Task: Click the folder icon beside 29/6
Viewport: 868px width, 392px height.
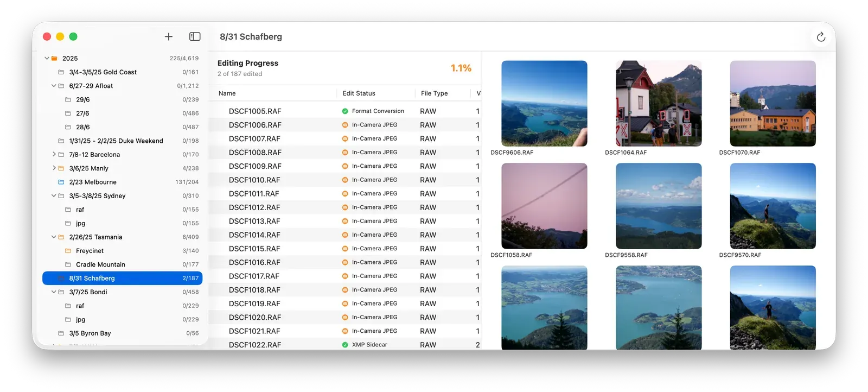Action: click(x=68, y=100)
